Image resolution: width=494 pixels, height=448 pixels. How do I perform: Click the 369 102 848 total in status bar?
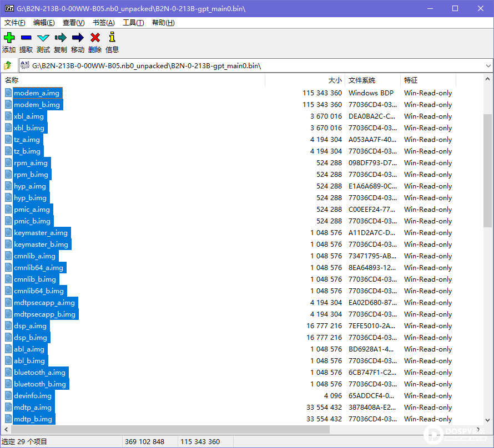(x=145, y=442)
